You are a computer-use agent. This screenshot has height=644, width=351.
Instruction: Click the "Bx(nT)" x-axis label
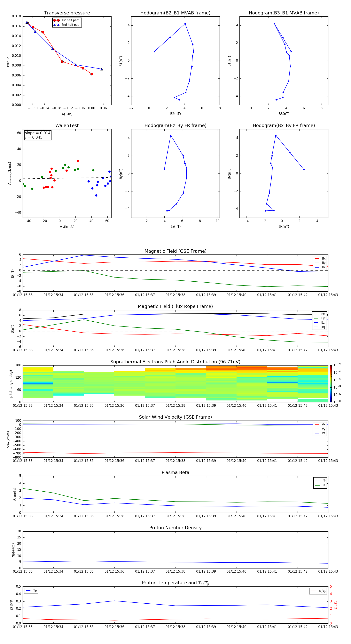click(284, 227)
